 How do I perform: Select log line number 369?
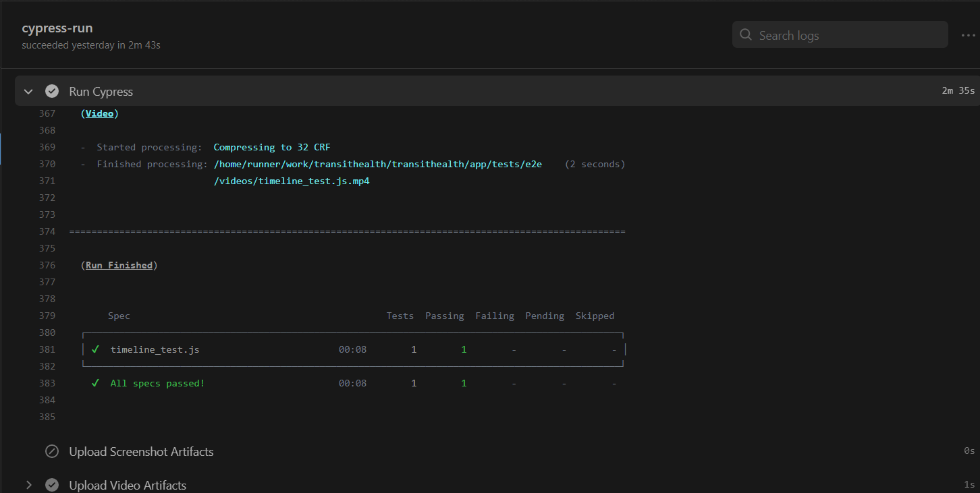pyautogui.click(x=47, y=147)
